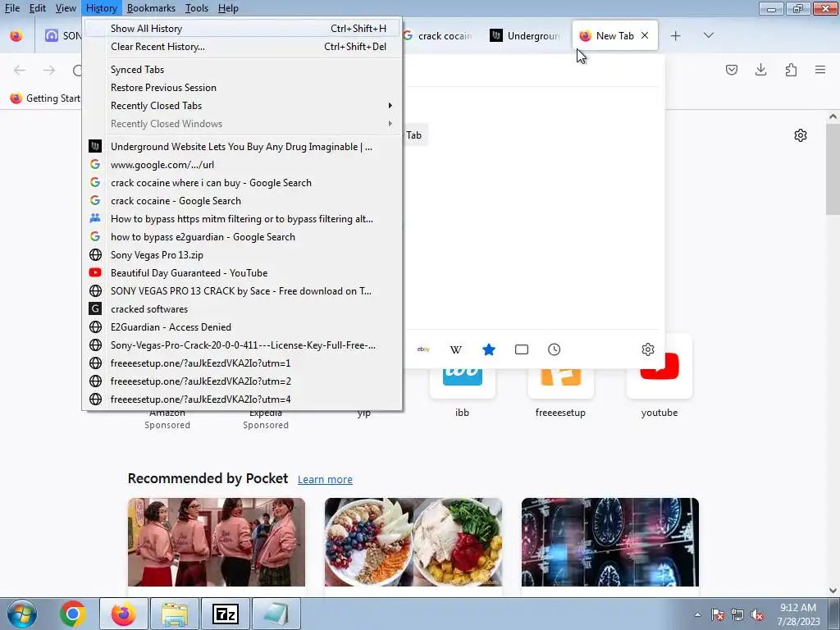Choose Restore Previous Session
The image size is (840, 630).
point(242,87)
